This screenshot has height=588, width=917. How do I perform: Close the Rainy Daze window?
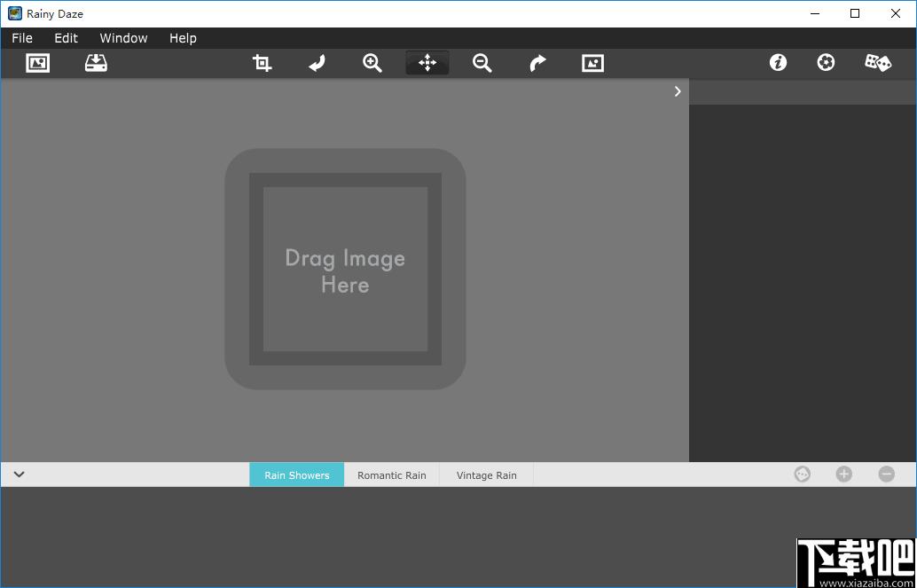tap(896, 13)
